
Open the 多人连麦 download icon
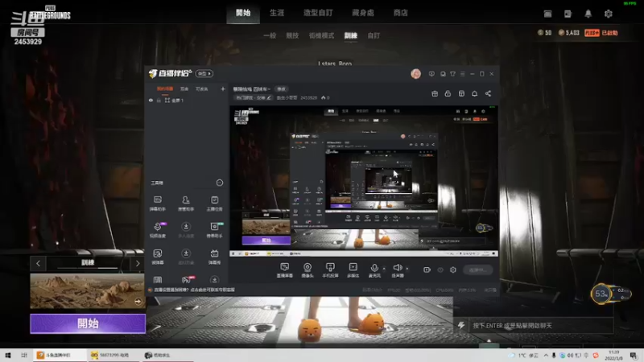pyautogui.click(x=186, y=230)
